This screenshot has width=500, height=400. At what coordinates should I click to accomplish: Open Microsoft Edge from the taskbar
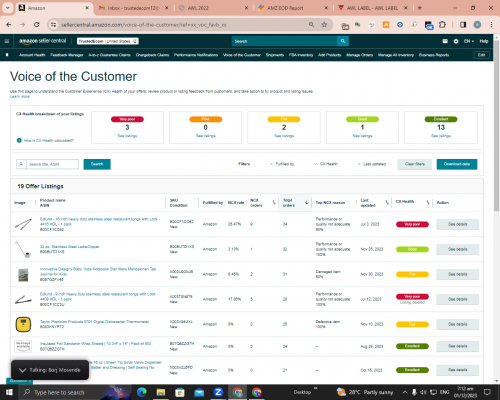coord(142,392)
